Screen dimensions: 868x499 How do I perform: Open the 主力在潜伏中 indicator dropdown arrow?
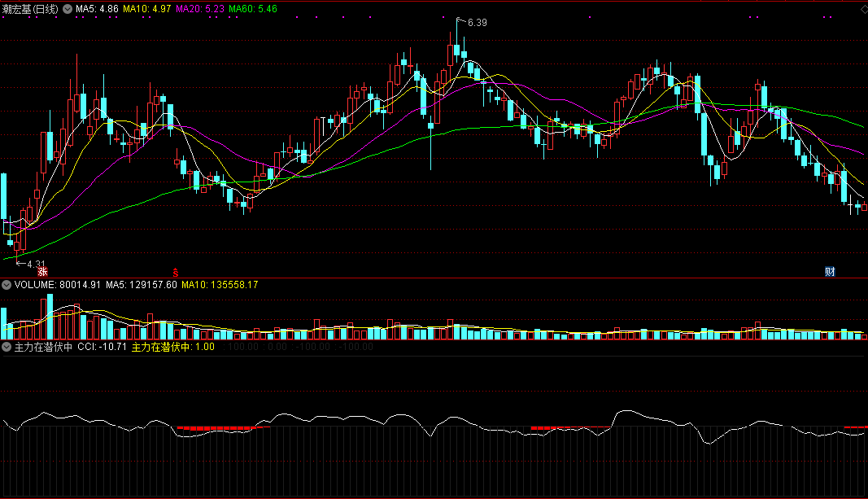pos(7,347)
